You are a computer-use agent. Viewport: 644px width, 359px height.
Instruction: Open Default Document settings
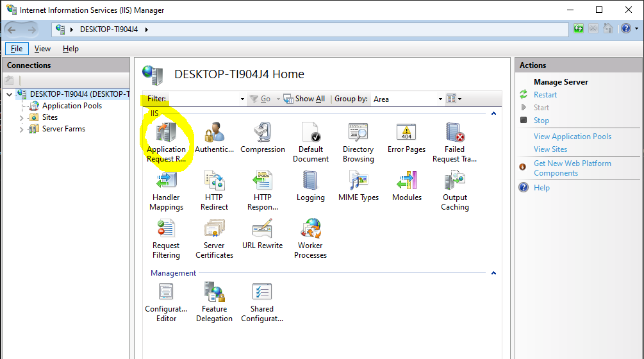pyautogui.click(x=311, y=142)
